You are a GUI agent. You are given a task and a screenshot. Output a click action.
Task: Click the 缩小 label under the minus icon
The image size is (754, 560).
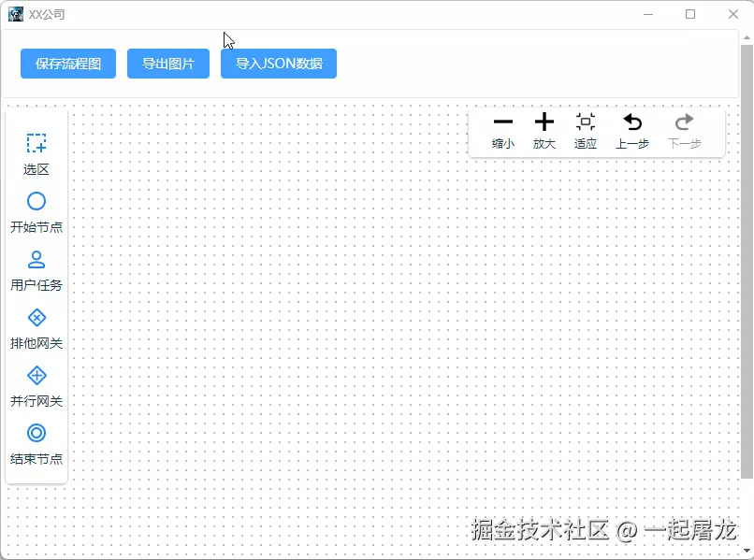click(x=503, y=144)
